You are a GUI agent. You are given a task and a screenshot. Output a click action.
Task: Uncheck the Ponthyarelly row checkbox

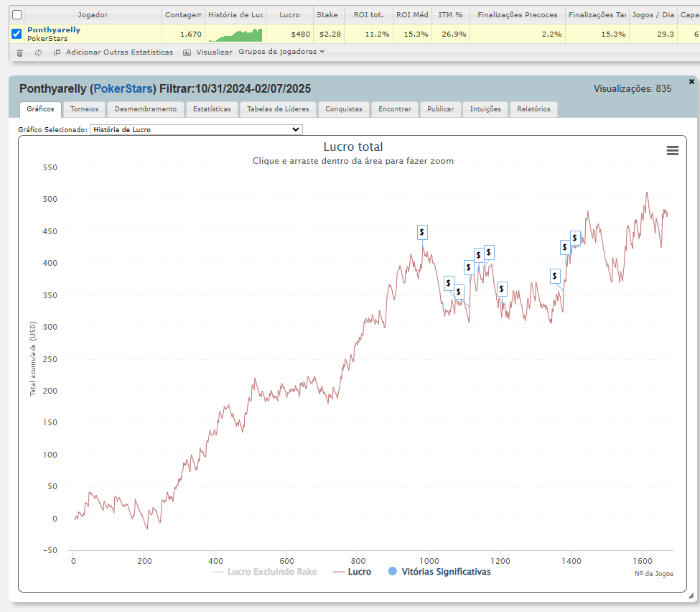click(x=17, y=34)
